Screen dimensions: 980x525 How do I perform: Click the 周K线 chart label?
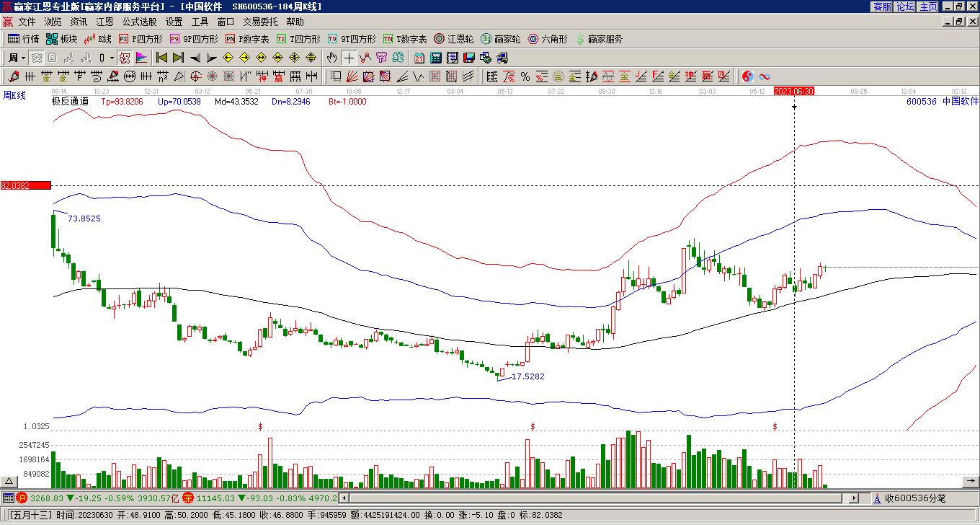click(x=14, y=94)
